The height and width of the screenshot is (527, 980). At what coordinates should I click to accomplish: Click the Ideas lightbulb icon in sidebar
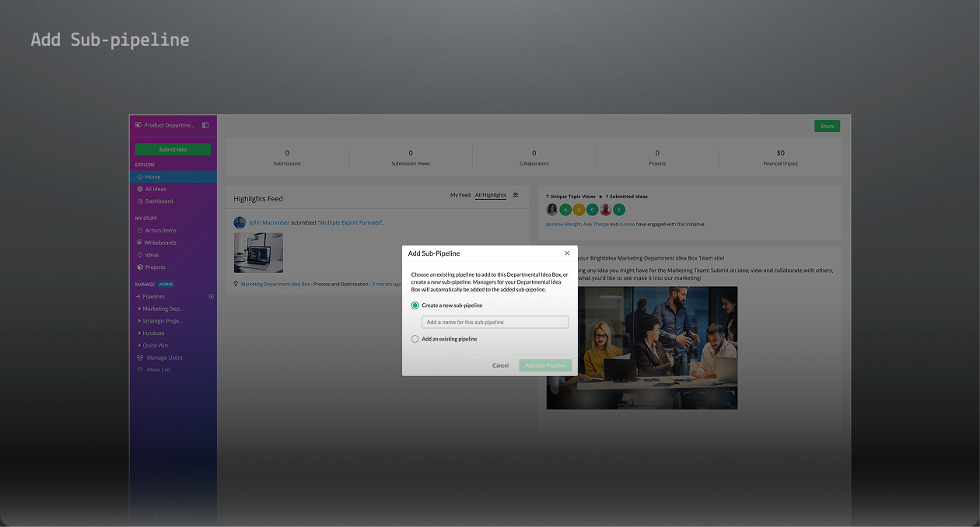click(x=140, y=255)
